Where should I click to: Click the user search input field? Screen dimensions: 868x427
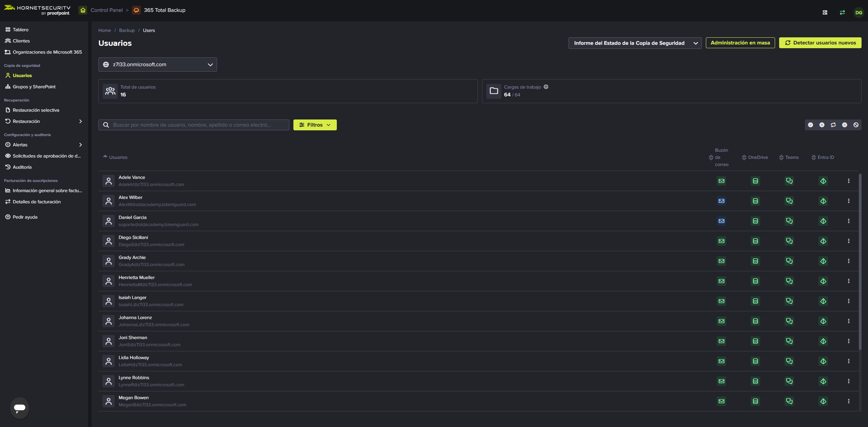pyautogui.click(x=197, y=125)
